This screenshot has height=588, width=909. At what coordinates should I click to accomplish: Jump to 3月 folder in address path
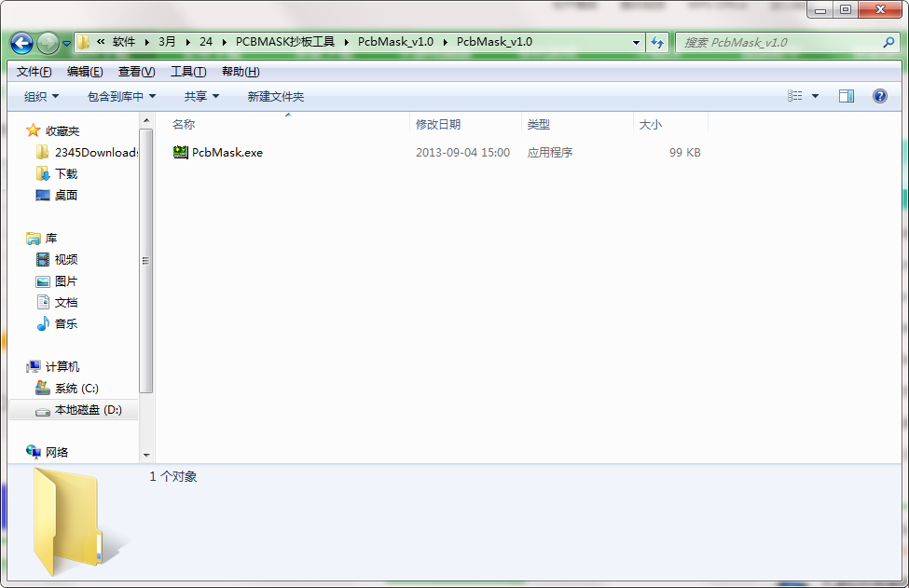click(x=167, y=42)
